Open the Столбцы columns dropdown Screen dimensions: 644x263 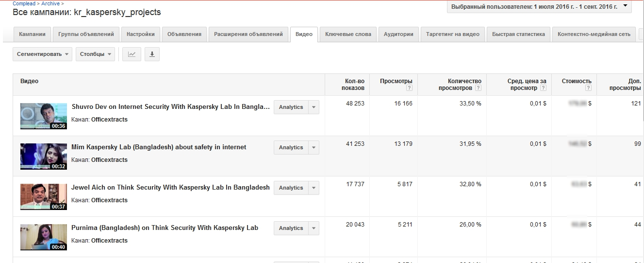click(95, 54)
